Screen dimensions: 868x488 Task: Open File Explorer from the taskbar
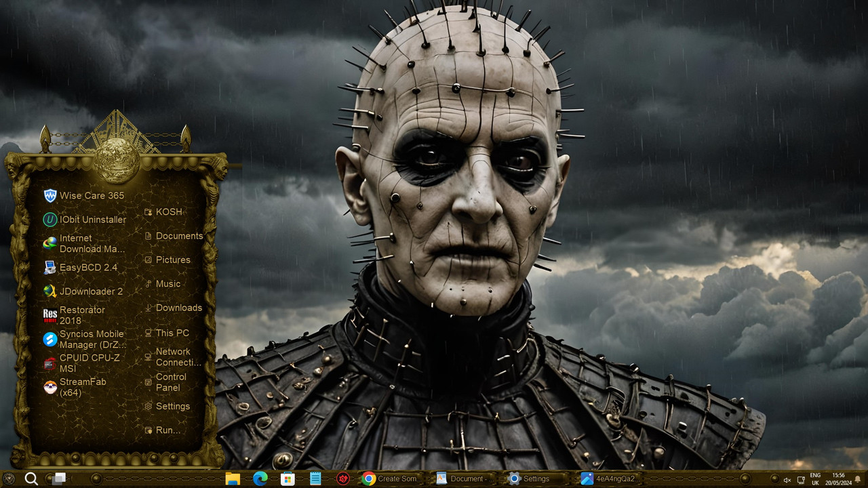tap(233, 479)
